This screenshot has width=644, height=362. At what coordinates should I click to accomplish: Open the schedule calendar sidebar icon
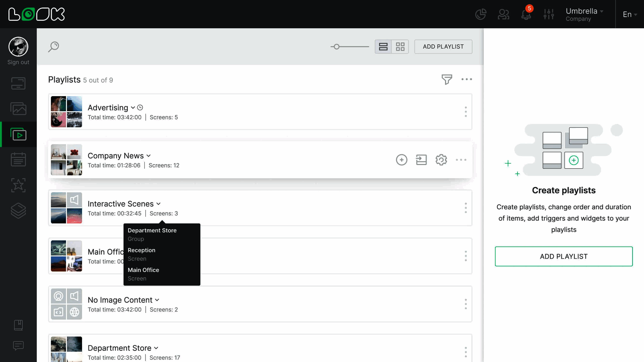(x=18, y=159)
